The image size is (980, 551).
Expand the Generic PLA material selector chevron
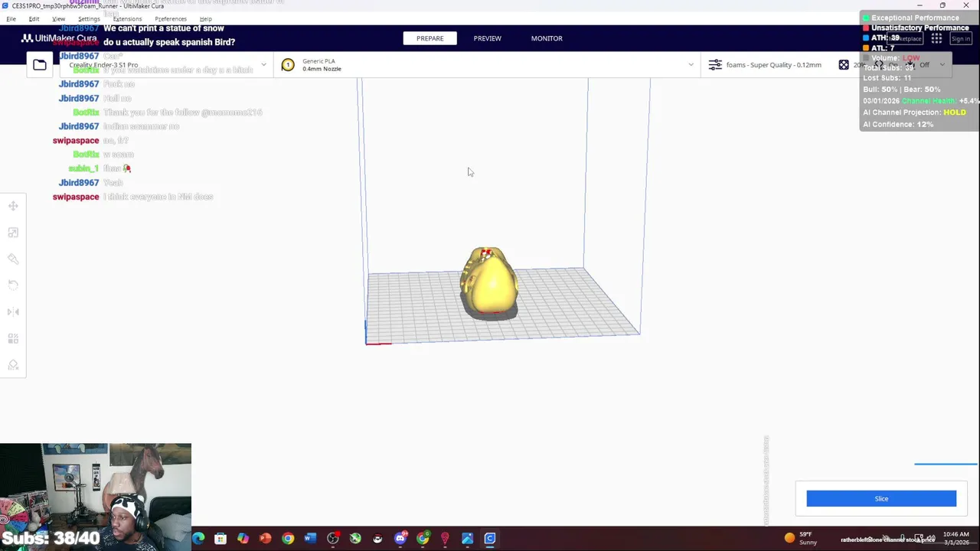pos(691,65)
